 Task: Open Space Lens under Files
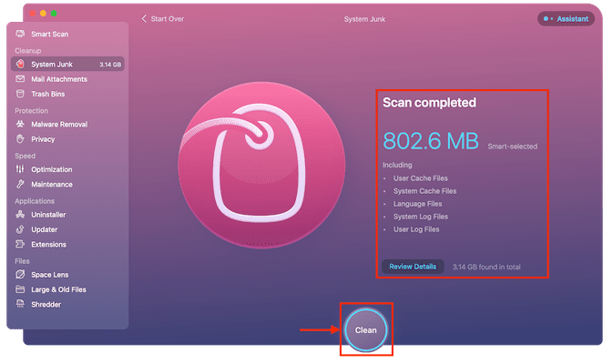pyautogui.click(x=67, y=275)
